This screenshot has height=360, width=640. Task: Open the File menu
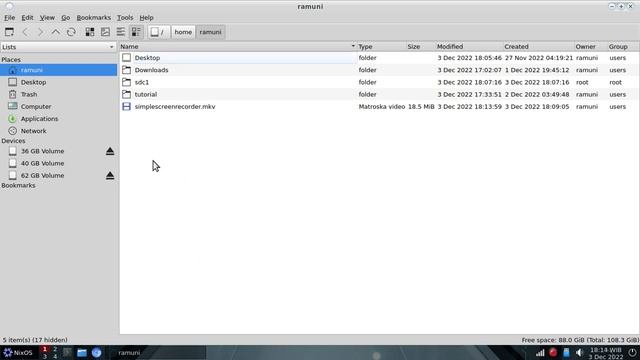pyautogui.click(x=9, y=18)
